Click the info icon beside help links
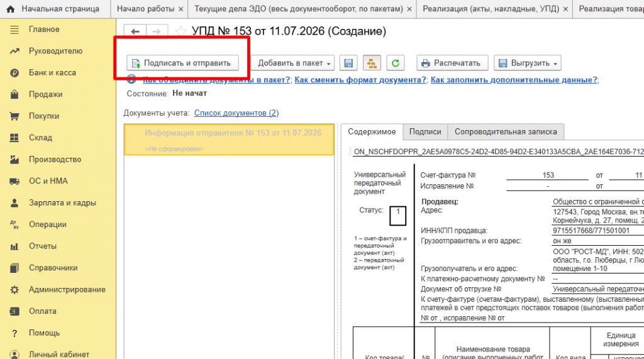644x359 pixels. [131, 79]
